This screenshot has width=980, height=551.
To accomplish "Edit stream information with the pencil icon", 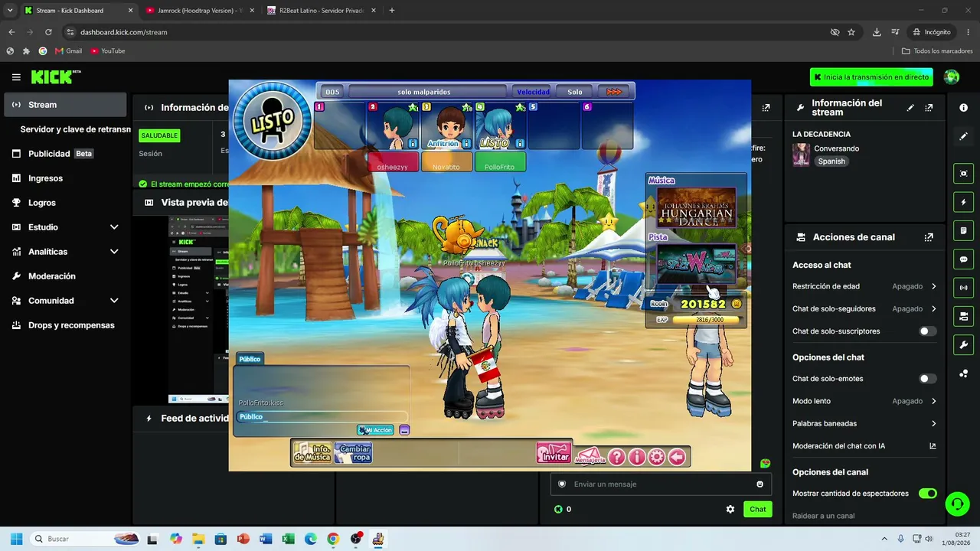I will 910,108.
